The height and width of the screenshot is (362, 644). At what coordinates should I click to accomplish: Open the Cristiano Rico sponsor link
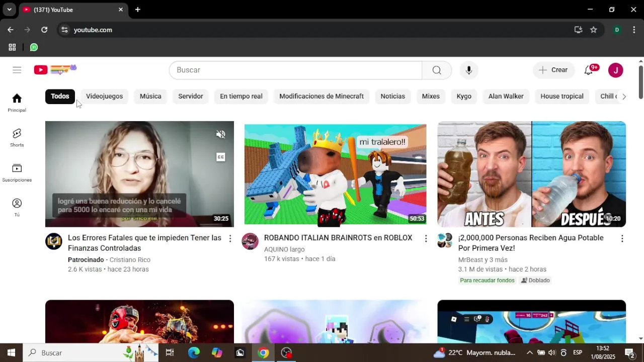click(130, 260)
